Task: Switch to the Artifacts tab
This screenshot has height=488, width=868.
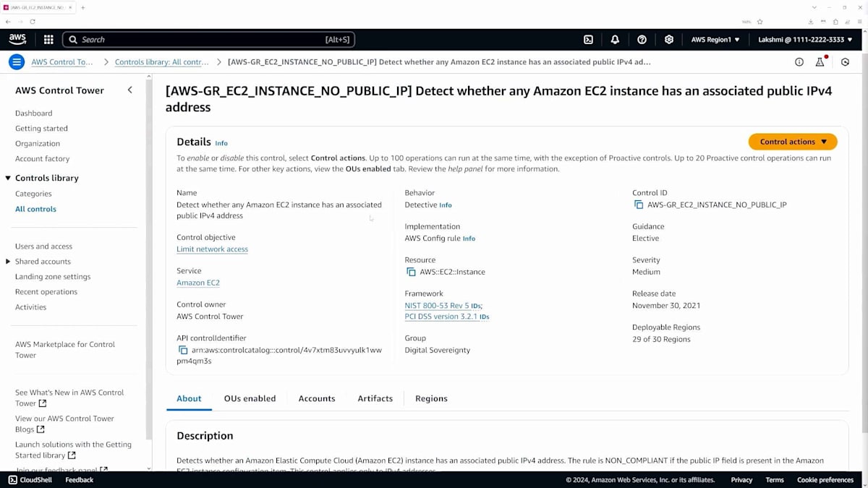Action: tap(375, 398)
